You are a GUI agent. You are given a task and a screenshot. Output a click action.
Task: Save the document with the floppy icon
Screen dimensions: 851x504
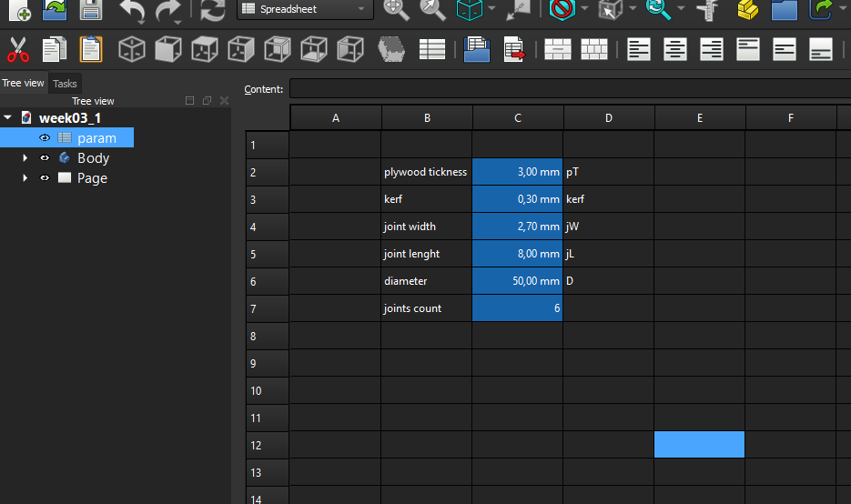point(91,9)
